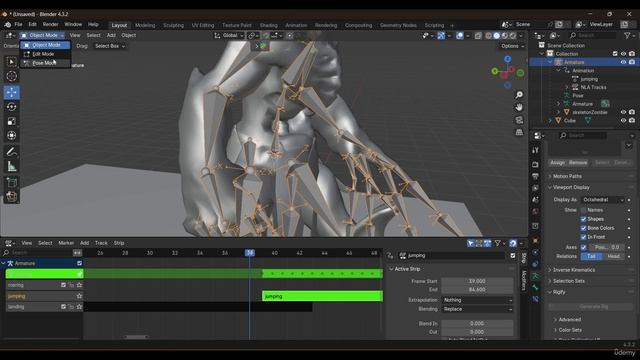
Task: Open the Output properties tab icon
Action: tap(535, 176)
